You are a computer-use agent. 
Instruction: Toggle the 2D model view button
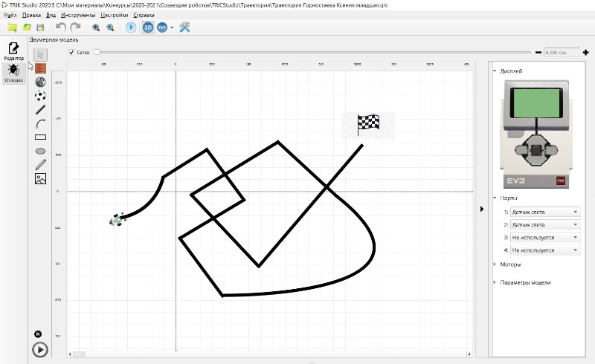point(148,27)
